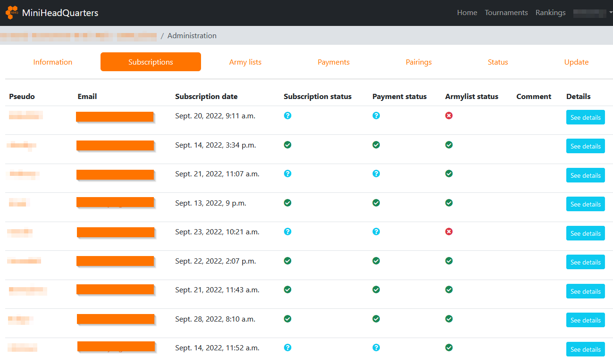Navigate to Rankings in top navigation
This screenshot has height=364, width=613.
point(550,13)
